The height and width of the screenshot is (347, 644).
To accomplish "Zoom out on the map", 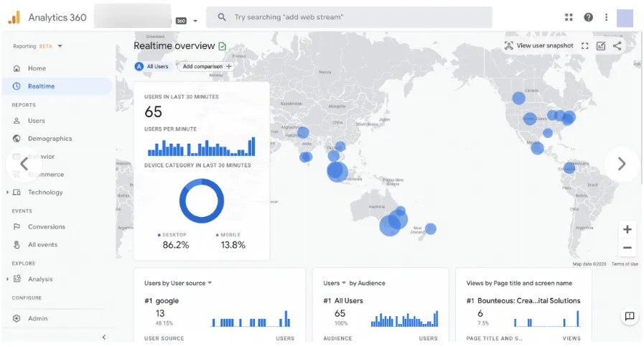I will click(627, 248).
